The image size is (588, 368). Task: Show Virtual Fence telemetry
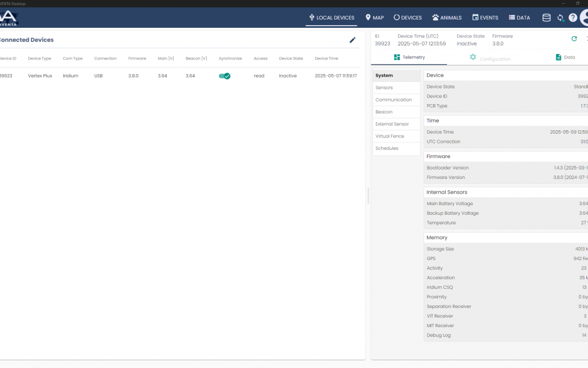[389, 136]
